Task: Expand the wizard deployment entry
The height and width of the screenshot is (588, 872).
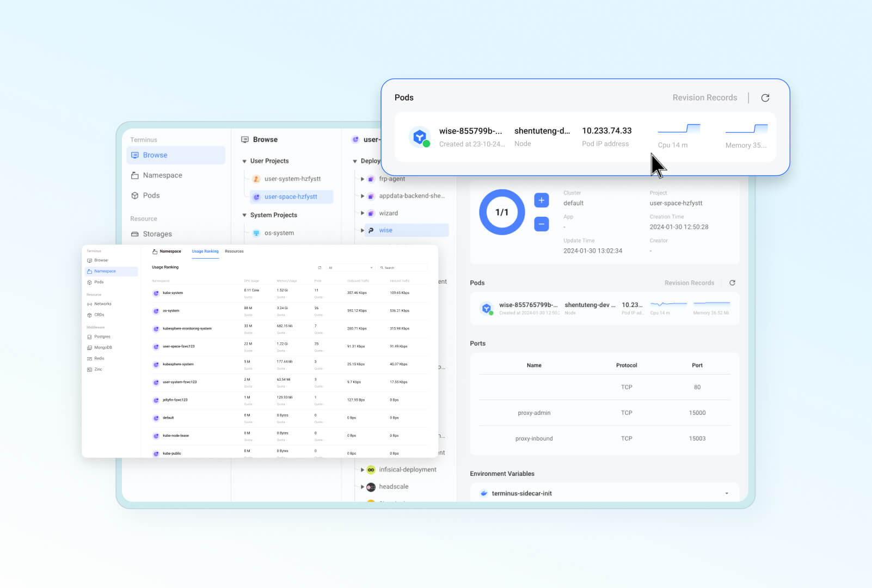Action: (362, 213)
